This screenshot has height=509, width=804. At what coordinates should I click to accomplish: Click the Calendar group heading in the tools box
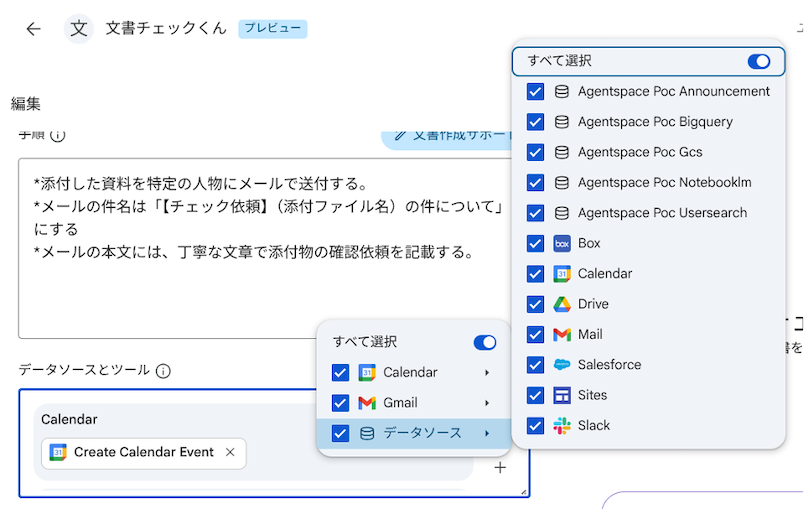pos(69,419)
